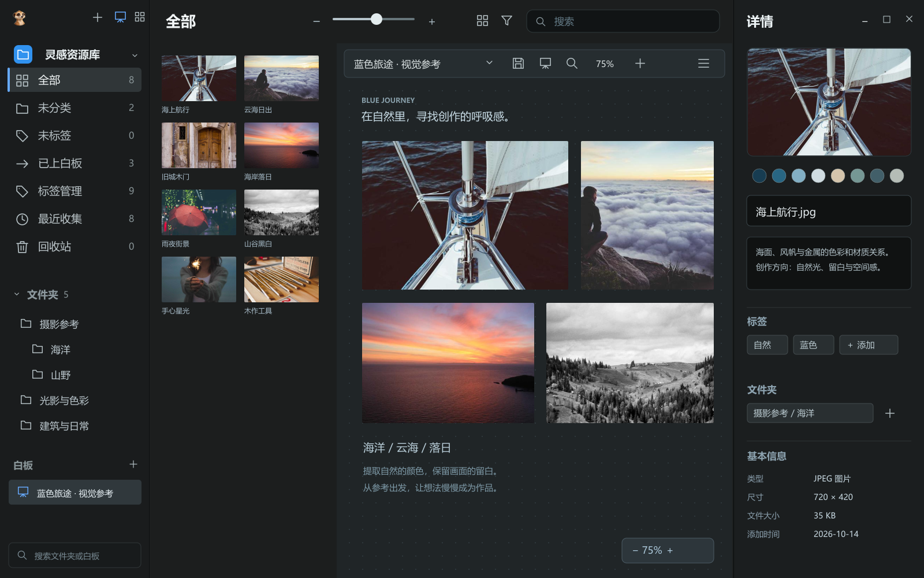Save the whiteboard with the floppy icon

click(518, 64)
